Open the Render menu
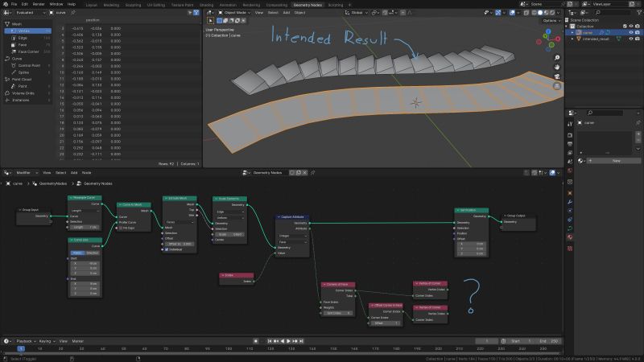Screen dimensions: 644x362 (x=39, y=4)
